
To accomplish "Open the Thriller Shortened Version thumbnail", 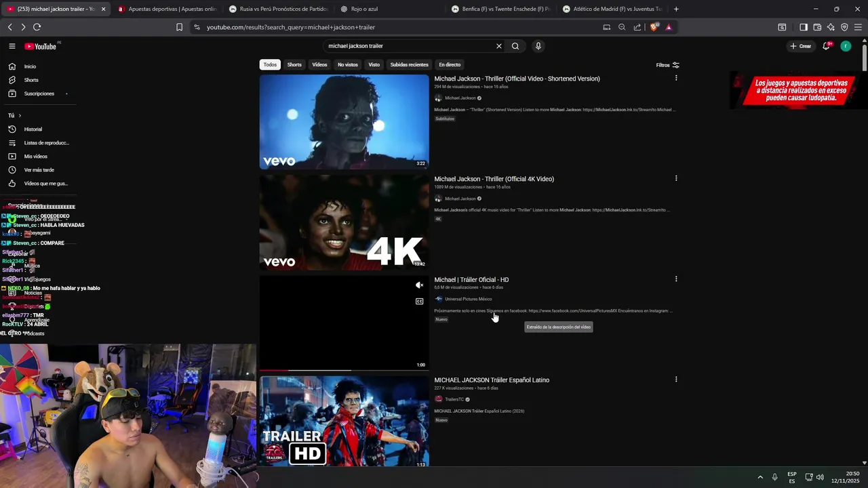I will pyautogui.click(x=344, y=121).
